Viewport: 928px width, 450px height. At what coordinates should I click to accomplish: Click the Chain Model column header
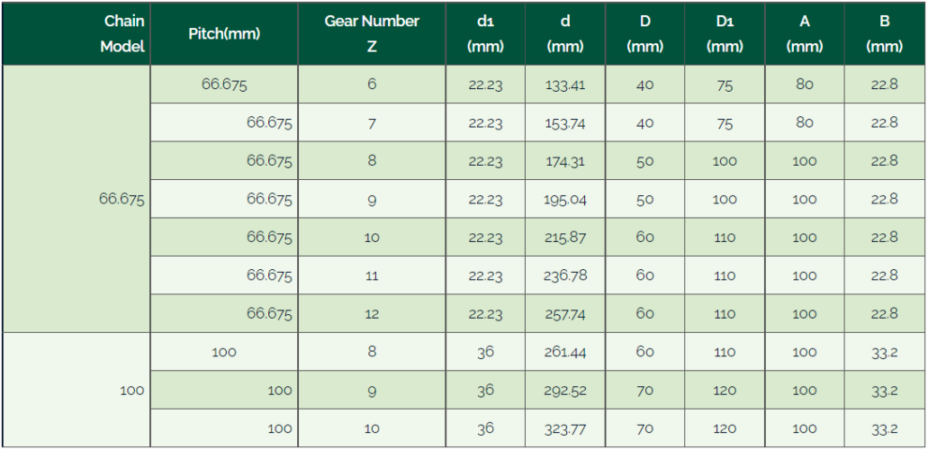(x=76, y=34)
